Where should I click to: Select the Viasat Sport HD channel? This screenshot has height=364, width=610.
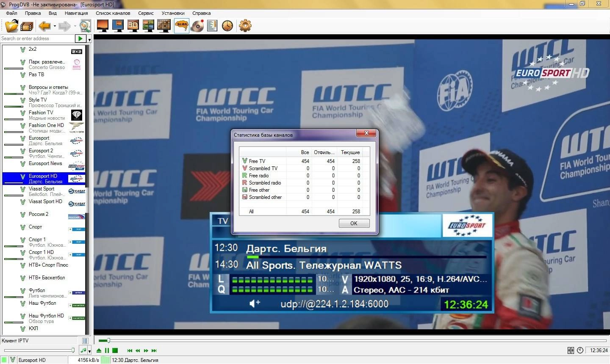44,204
